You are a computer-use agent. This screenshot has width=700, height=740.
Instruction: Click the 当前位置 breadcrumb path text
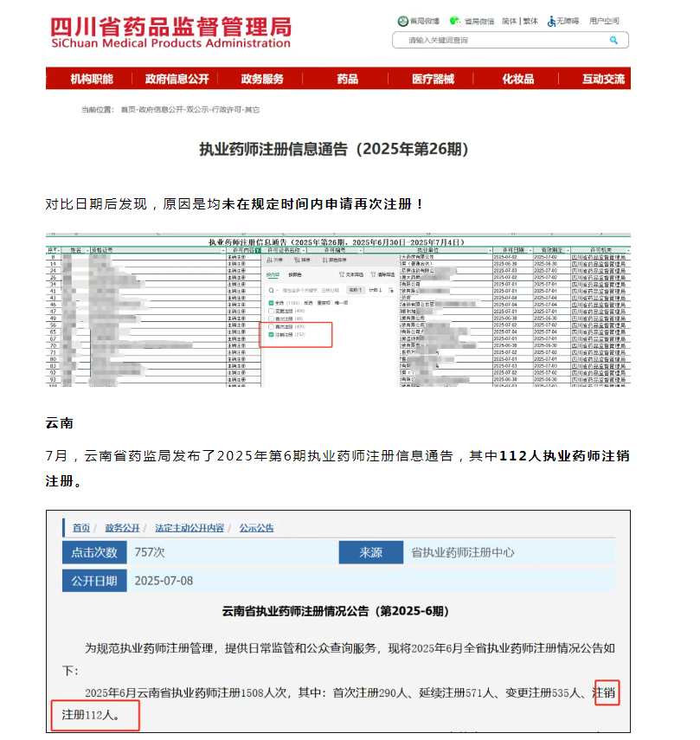coord(170,110)
